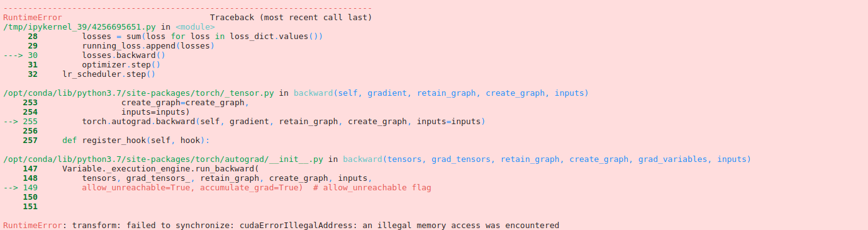Select the <module> label in the traceback
The width and height of the screenshot is (868, 230).
pos(195,27)
